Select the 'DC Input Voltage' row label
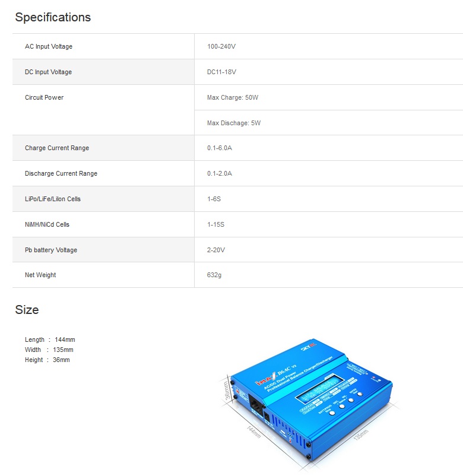This screenshot has height=476, width=463. 48,72
